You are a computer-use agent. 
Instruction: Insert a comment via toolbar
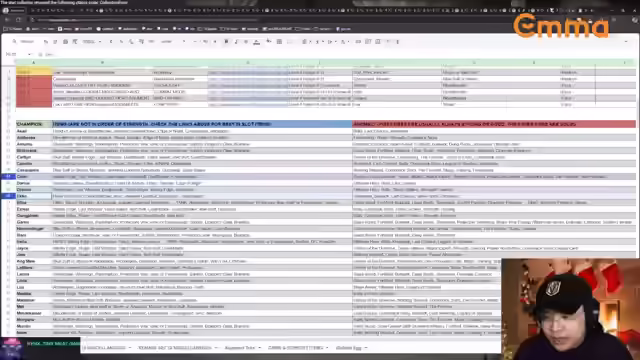[x=368, y=42]
